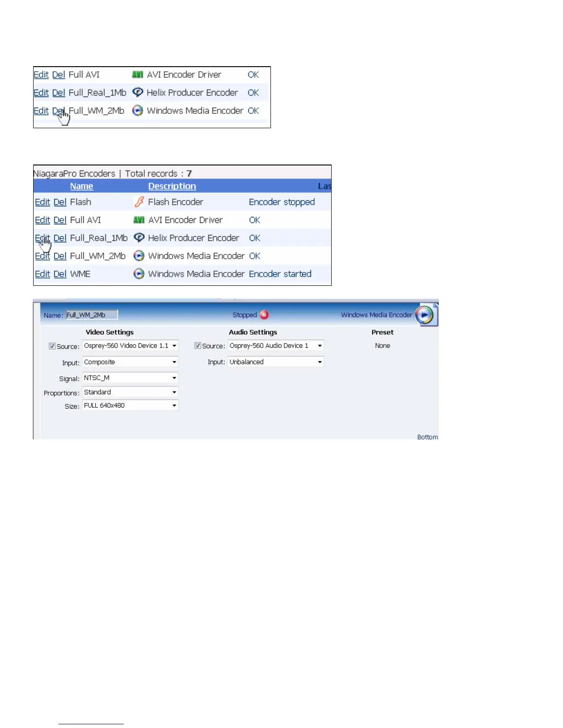Open the FULL 640x480 size dropdown
Viewport: 563px width, 728px height.
(130, 405)
